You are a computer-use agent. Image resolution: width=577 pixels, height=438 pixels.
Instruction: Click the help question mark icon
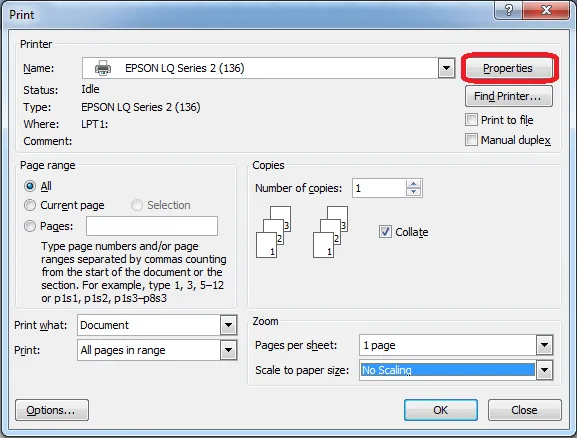(x=508, y=10)
